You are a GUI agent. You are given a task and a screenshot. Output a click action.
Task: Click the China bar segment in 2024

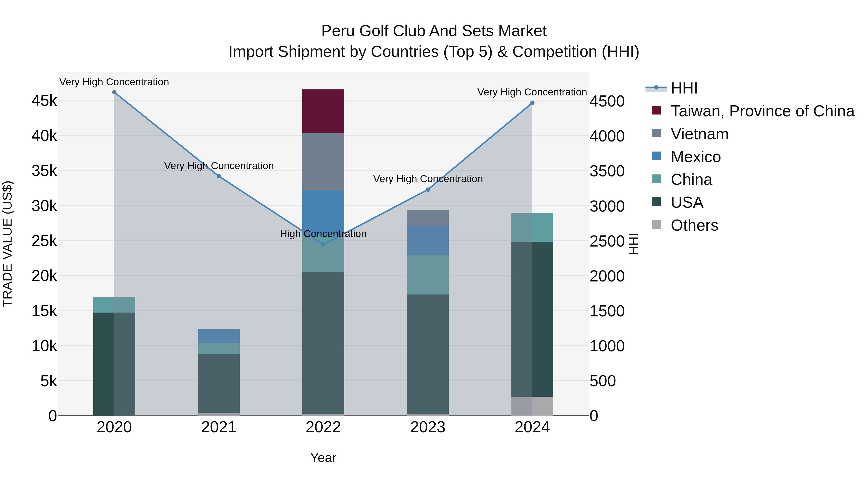(x=532, y=227)
